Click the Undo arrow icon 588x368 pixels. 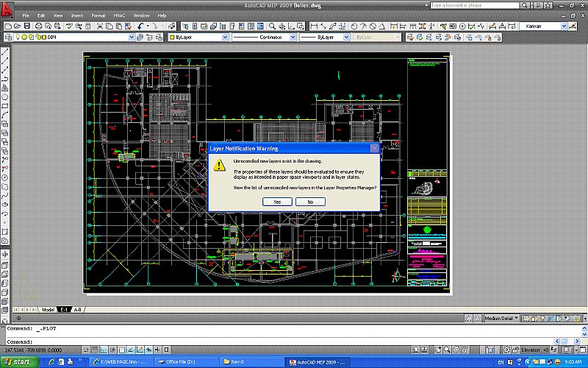(140, 26)
